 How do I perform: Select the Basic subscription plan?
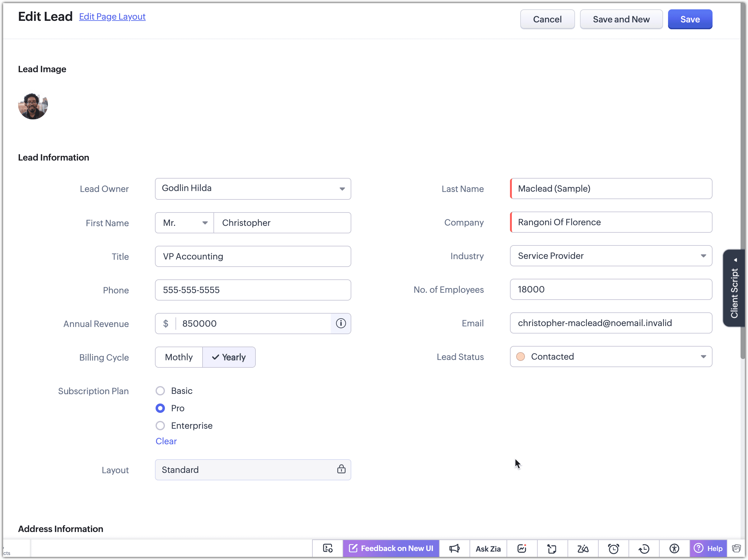point(160,390)
